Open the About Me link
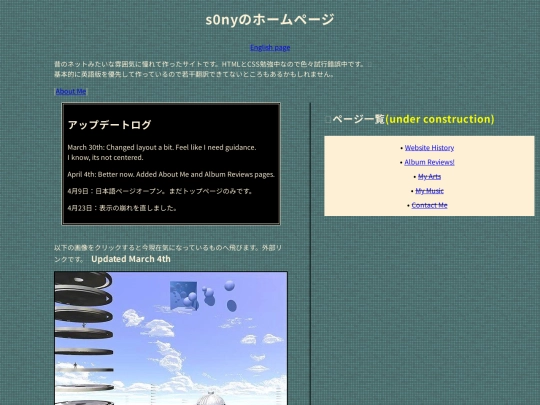540x405 pixels. pyautogui.click(x=71, y=91)
